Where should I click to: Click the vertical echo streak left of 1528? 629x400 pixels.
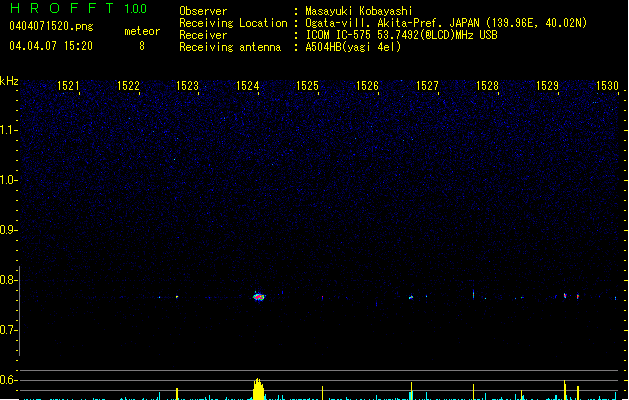tap(473, 294)
